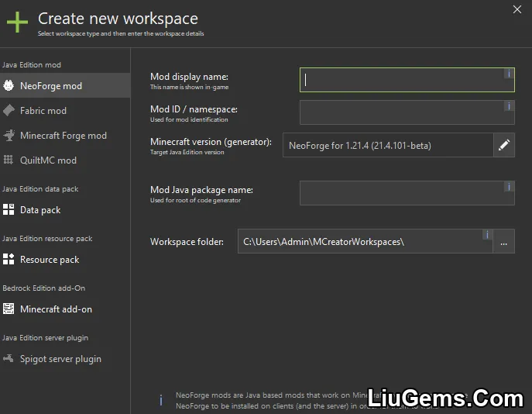532x414 pixels.
Task: Open the Minecraft version generator selector
Action: (388, 145)
